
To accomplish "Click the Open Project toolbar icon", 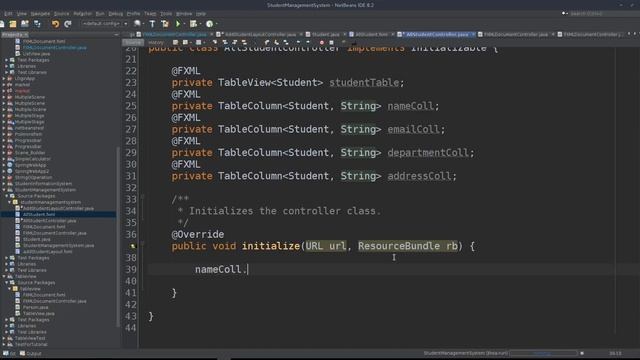I will pos(25,24).
